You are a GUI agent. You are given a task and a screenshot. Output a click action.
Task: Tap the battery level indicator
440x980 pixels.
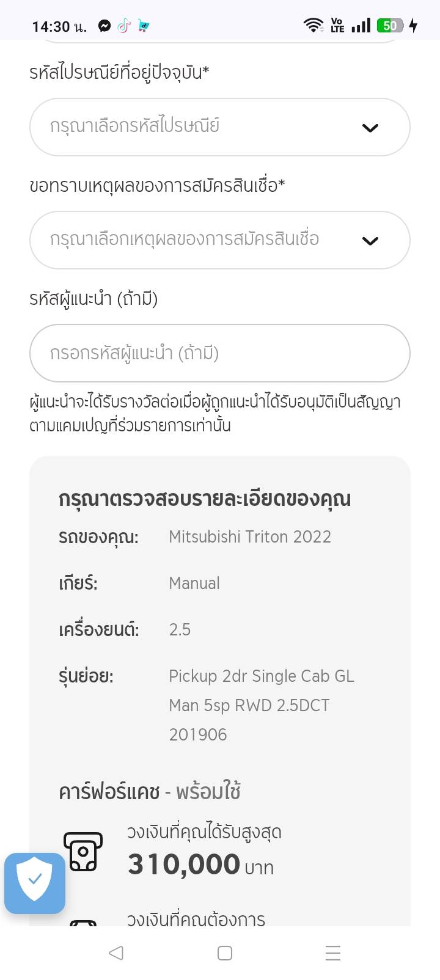tap(390, 26)
